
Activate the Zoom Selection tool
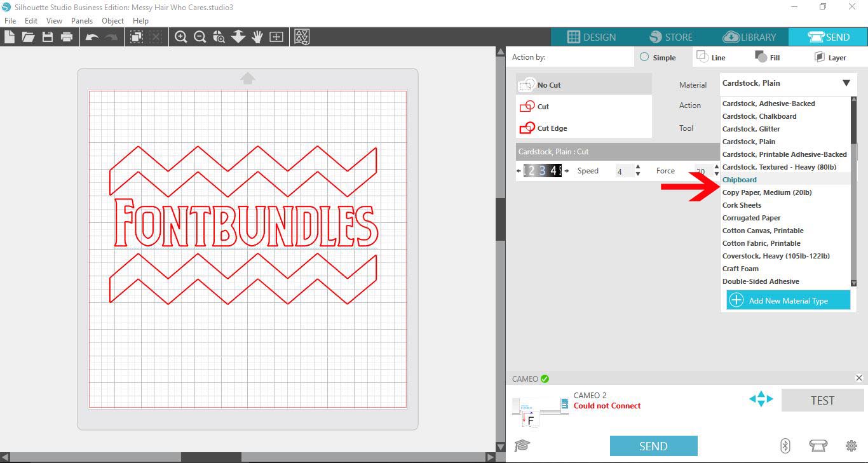pyautogui.click(x=219, y=37)
